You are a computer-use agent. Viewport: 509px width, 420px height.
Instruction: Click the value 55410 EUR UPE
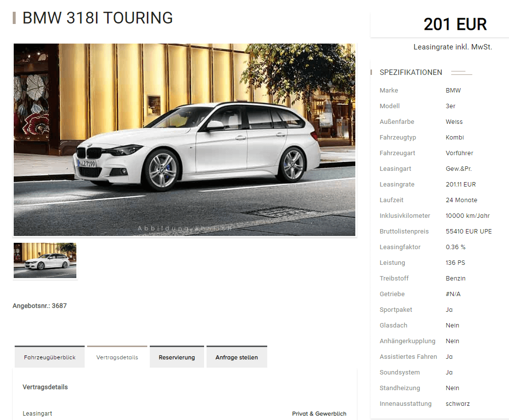469,232
